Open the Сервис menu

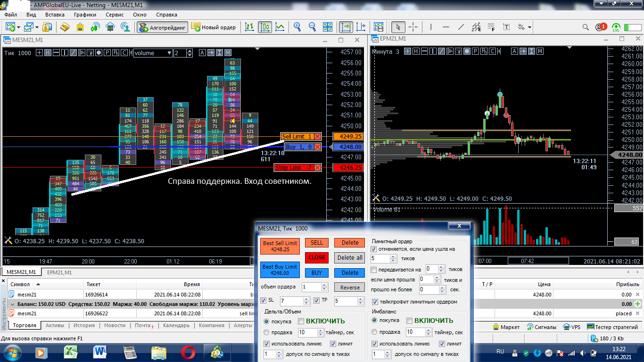[x=115, y=15]
